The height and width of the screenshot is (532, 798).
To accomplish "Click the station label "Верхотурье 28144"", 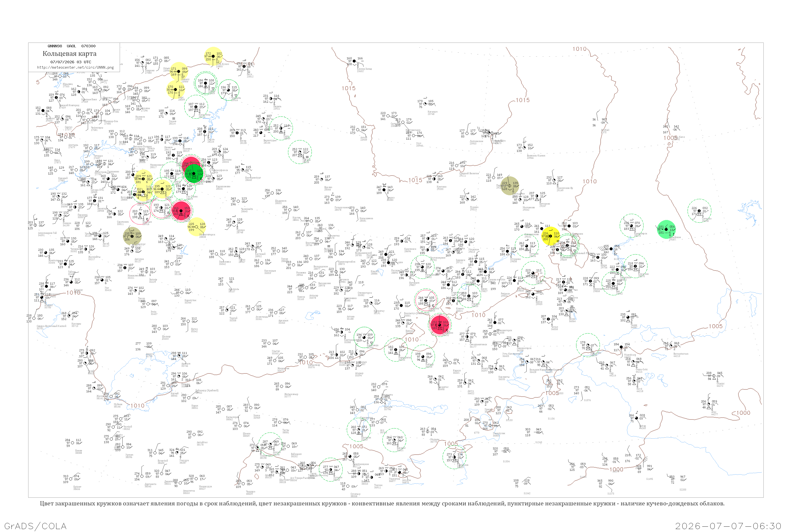I will click(270, 142).
